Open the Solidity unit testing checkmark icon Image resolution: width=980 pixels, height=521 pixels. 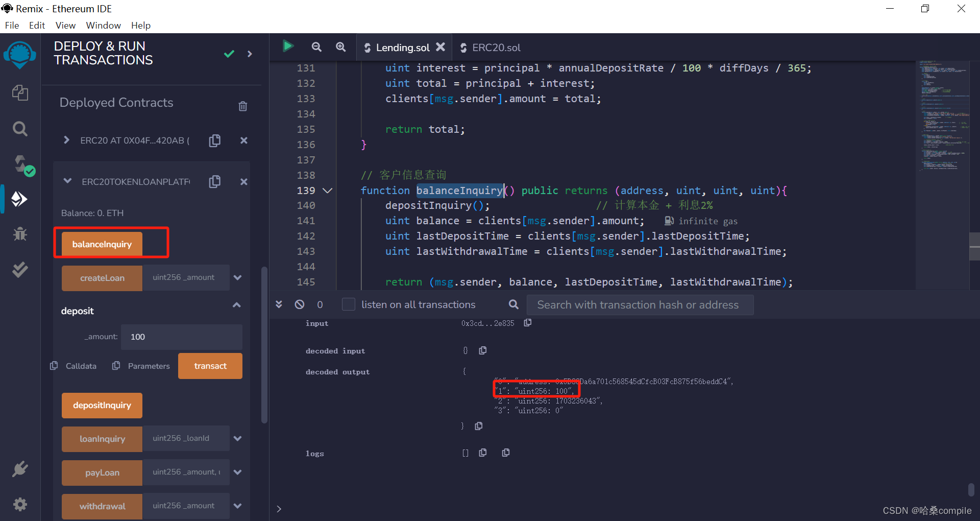[x=20, y=269]
